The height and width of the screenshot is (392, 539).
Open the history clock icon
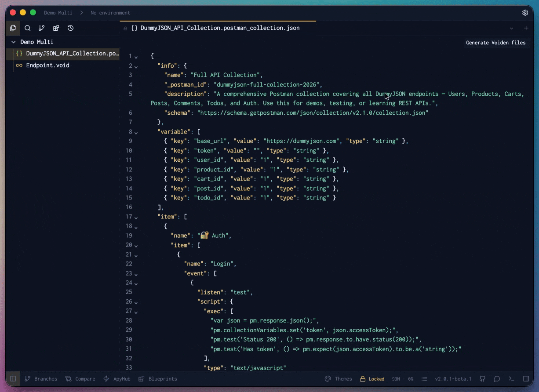coord(70,28)
